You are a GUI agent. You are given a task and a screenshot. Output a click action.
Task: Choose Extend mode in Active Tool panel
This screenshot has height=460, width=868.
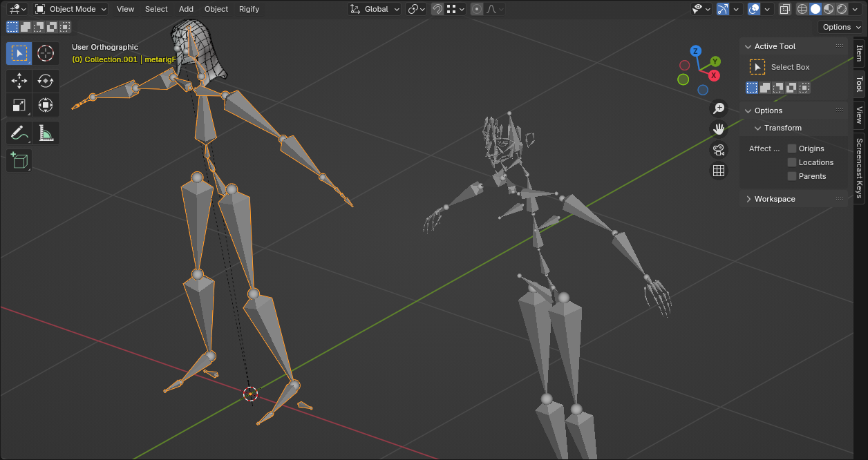coord(765,88)
